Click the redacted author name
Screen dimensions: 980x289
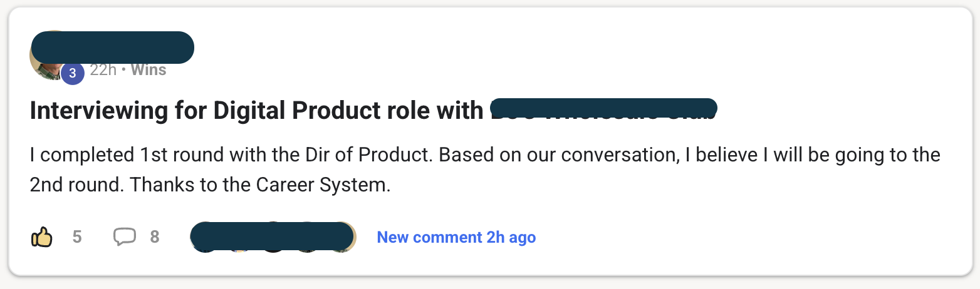pyautogui.click(x=113, y=47)
